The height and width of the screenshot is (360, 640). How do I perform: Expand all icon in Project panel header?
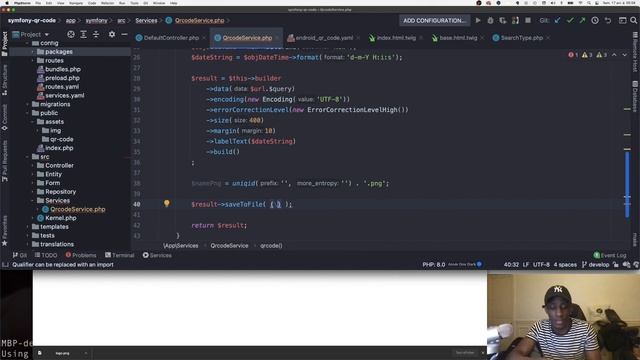tap(83, 35)
